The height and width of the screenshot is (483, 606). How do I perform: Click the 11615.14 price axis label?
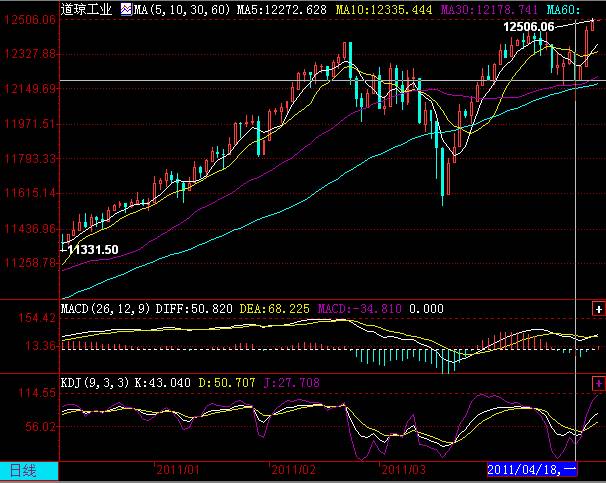tap(30, 193)
